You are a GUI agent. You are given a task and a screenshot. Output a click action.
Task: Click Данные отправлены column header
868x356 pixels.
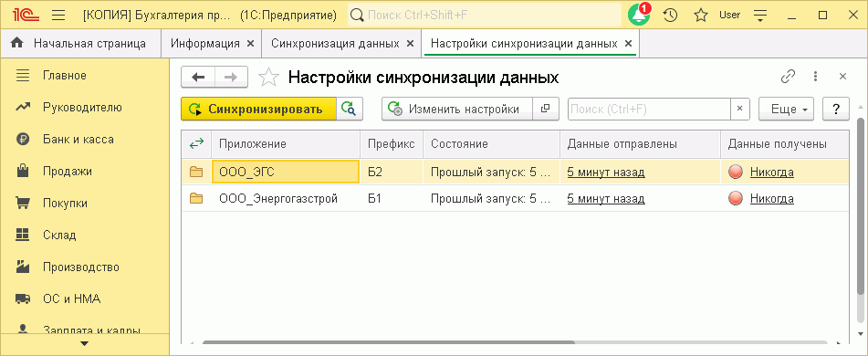(x=640, y=144)
